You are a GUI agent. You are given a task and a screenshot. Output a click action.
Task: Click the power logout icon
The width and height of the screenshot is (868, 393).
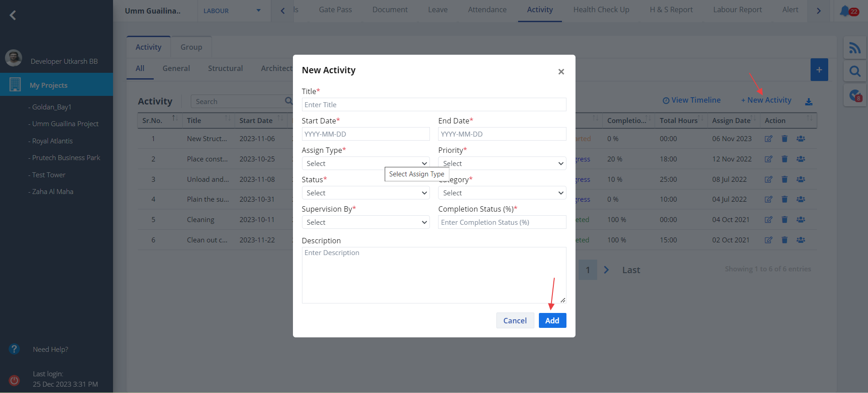pos(14,380)
